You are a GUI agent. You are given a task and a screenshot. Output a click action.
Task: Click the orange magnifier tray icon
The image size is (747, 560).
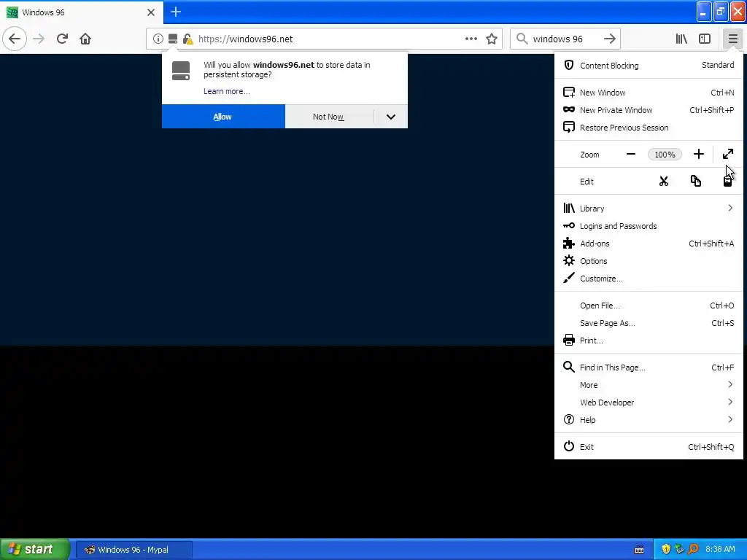point(693,550)
